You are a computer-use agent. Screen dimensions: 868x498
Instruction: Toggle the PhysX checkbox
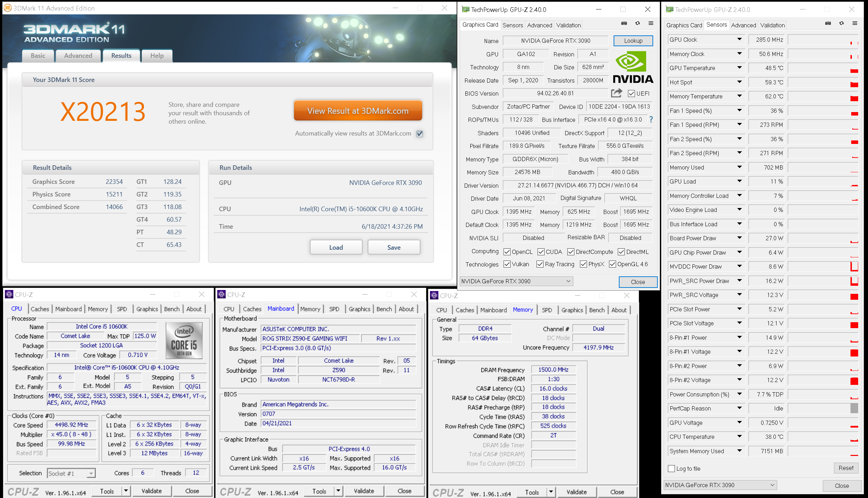(583, 264)
